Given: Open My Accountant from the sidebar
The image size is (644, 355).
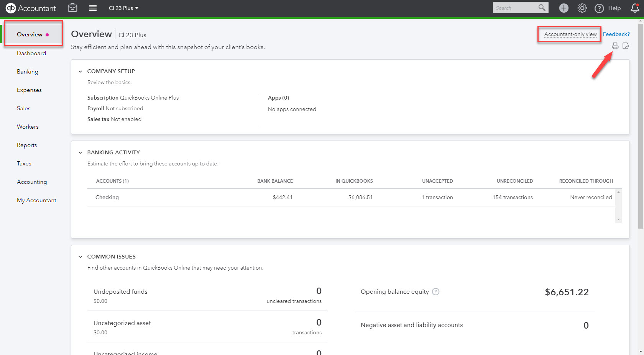Looking at the screenshot, I should click(36, 200).
